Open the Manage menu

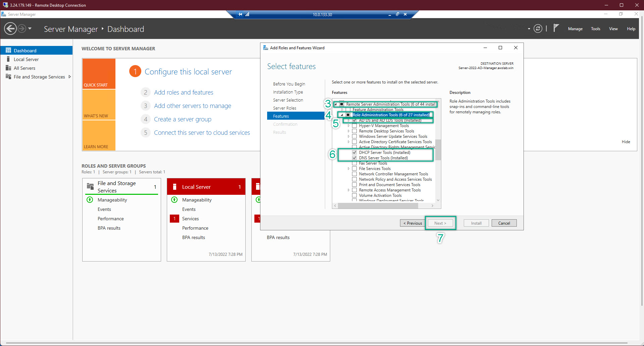[575, 29]
